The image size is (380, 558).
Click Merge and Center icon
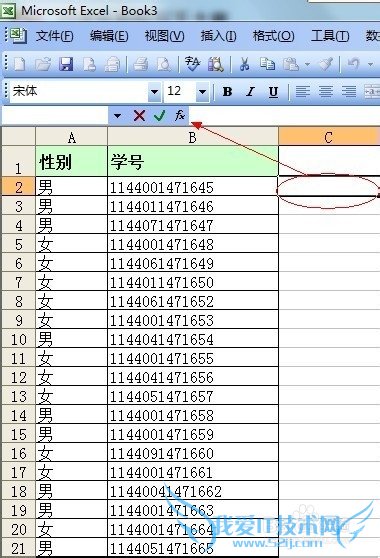372,92
